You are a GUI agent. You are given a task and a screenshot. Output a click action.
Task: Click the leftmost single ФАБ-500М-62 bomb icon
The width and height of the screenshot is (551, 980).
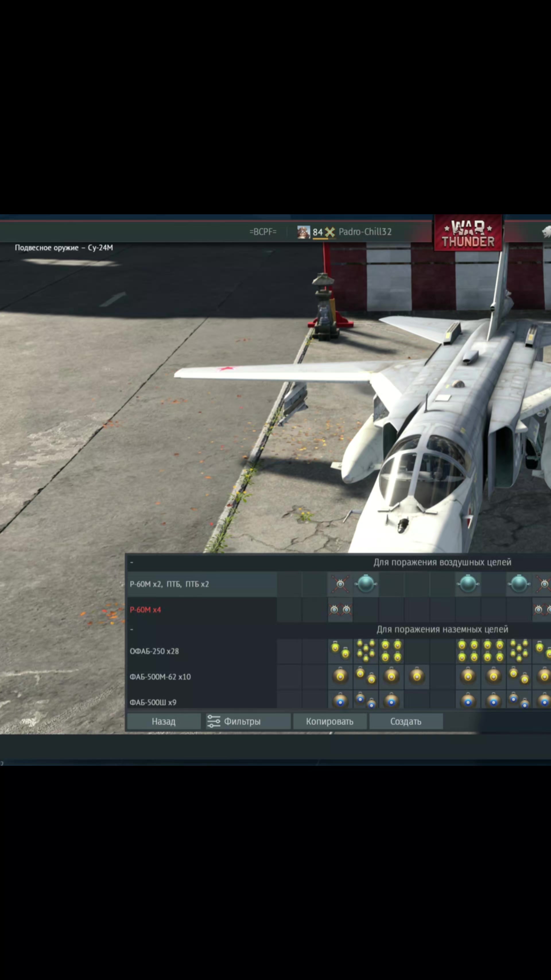[x=340, y=676]
